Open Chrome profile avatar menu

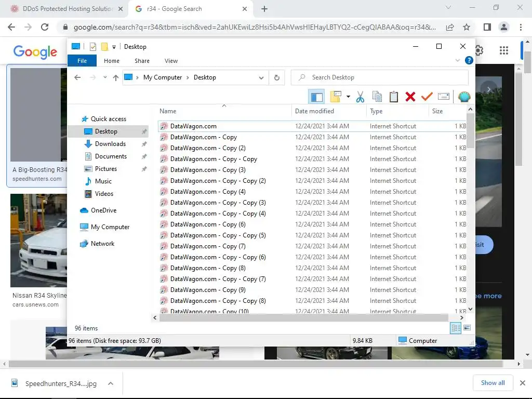point(504,27)
